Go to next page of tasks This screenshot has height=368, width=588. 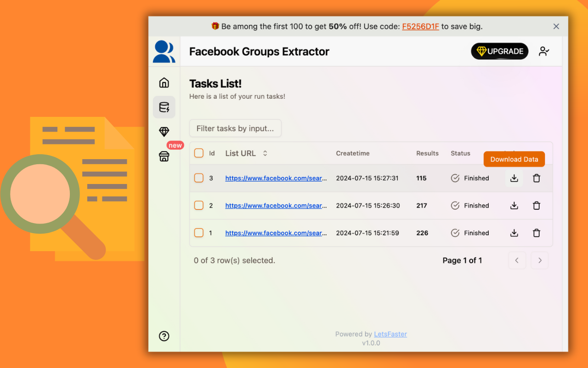point(540,260)
